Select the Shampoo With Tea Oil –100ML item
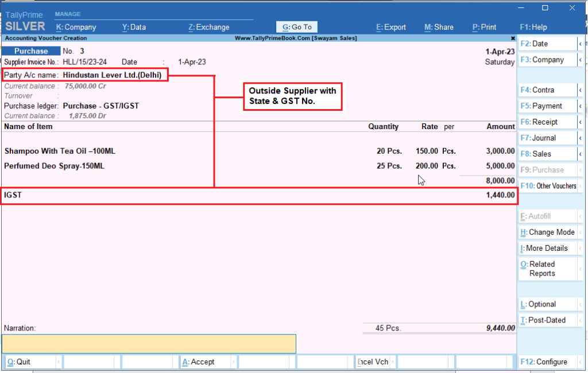588x373 pixels. pyautogui.click(x=60, y=151)
